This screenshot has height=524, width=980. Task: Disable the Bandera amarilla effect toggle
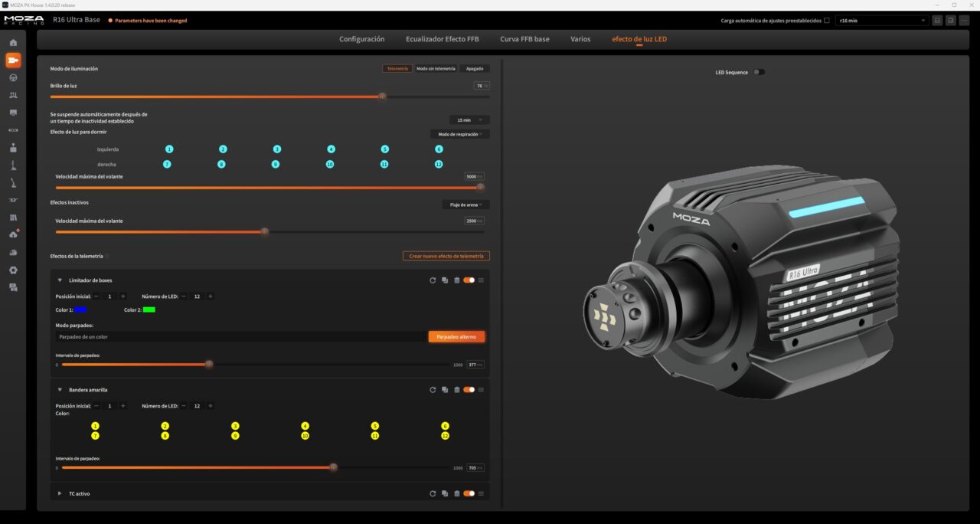pyautogui.click(x=469, y=390)
